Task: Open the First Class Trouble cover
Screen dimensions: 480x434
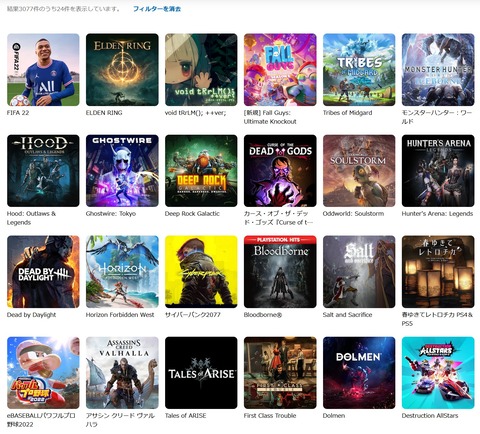Action: (280, 373)
